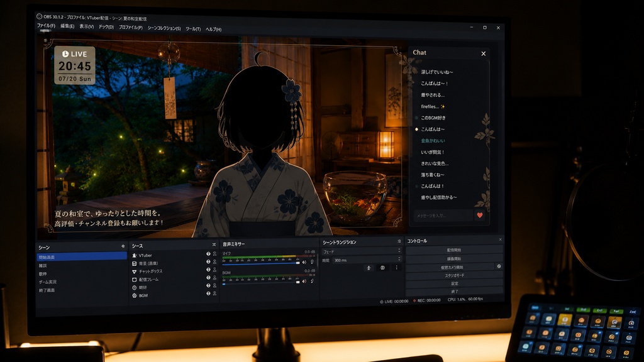Open the ドック(D) menu
This screenshot has width=644, height=362.
pyautogui.click(x=106, y=27)
